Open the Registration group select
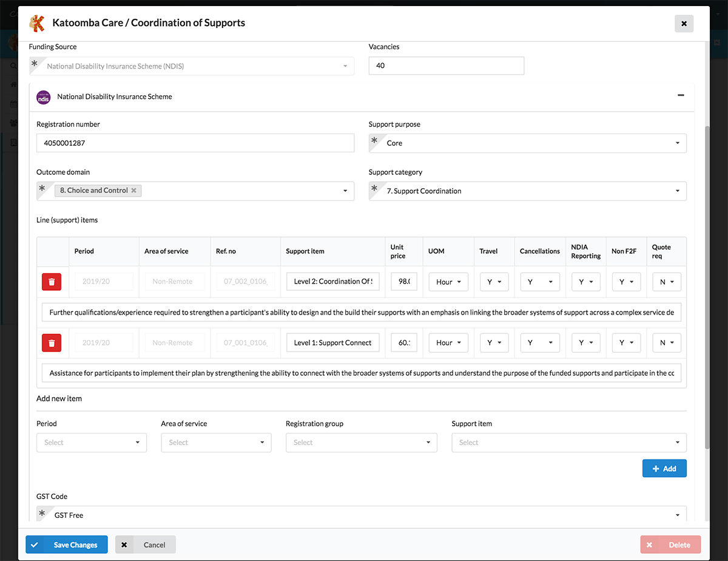 click(362, 443)
